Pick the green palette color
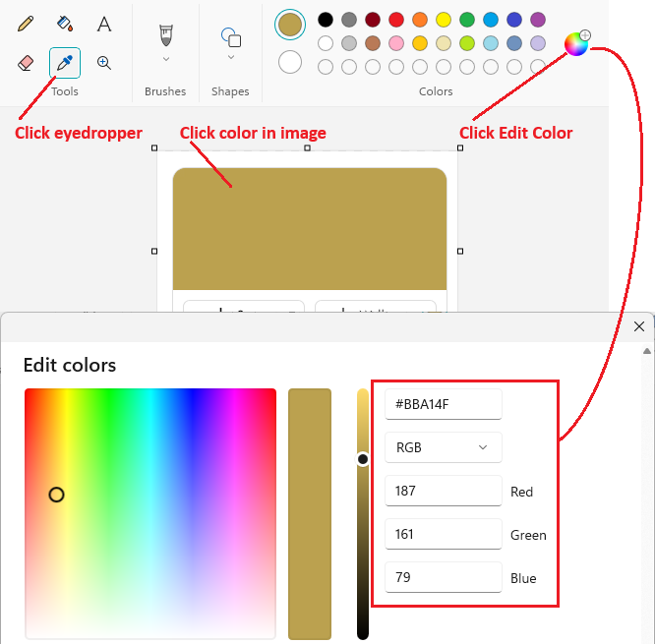The height and width of the screenshot is (644, 655). pos(467,20)
